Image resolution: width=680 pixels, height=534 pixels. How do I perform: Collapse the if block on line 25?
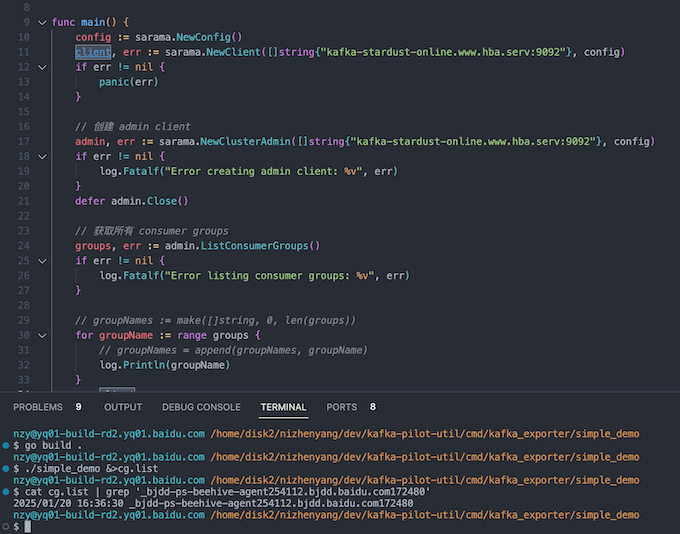[41, 261]
